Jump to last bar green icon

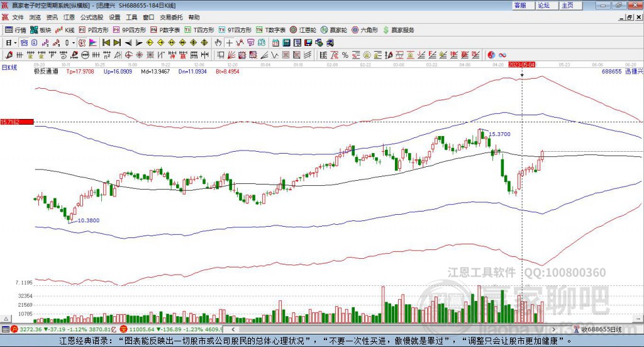(117, 43)
